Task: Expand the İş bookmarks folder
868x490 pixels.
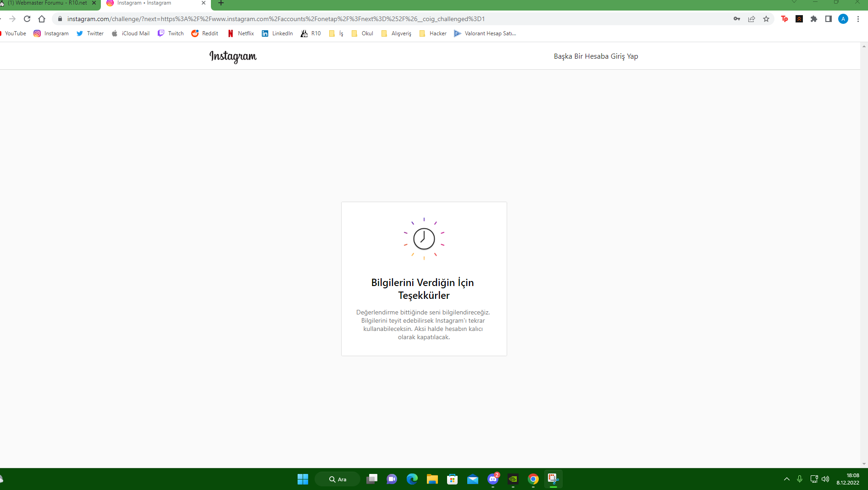Action: point(336,33)
